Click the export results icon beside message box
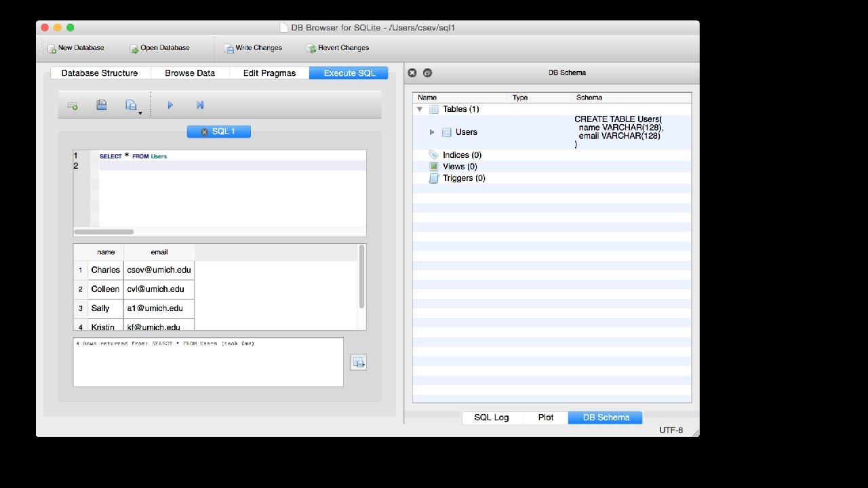The image size is (868, 488). 359,363
